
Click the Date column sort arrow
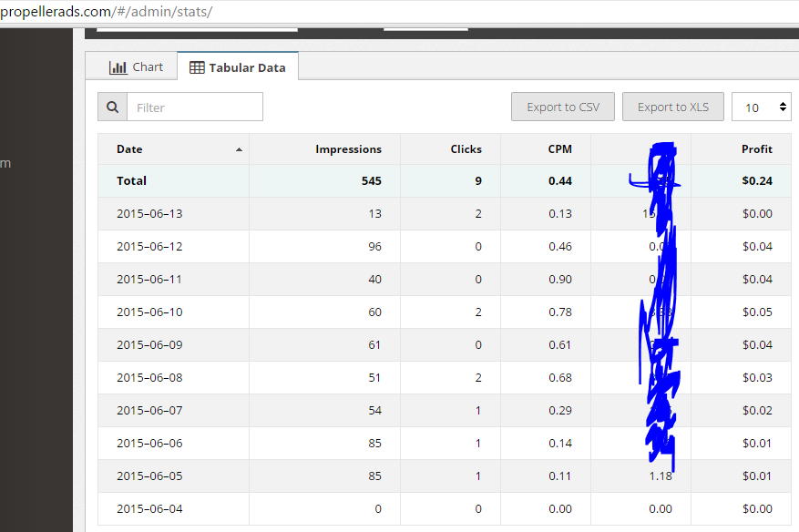239,149
